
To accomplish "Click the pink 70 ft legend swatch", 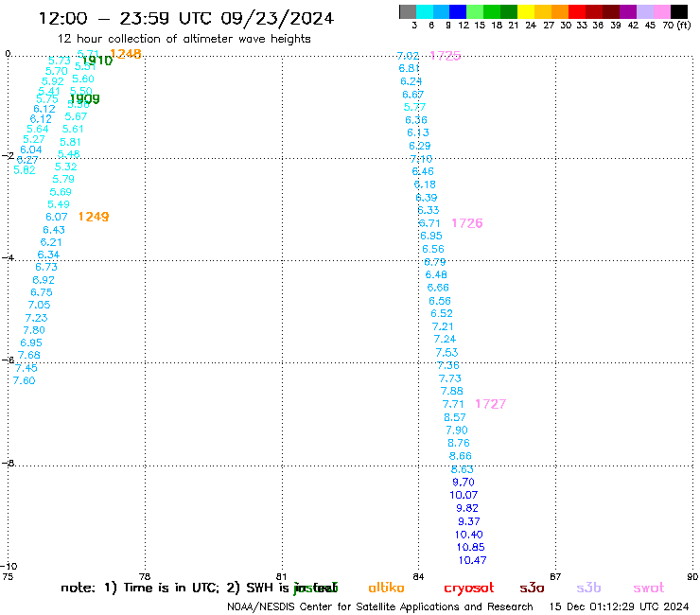I will coord(661,11).
